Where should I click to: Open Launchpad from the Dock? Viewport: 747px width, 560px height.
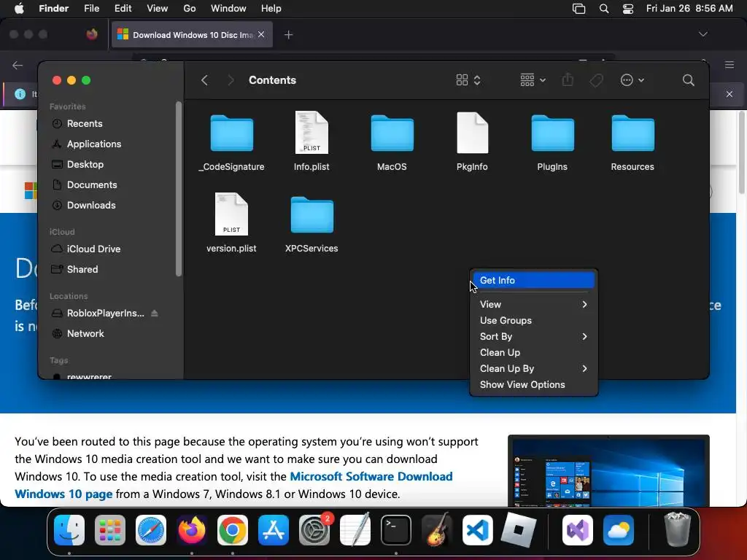point(110,530)
